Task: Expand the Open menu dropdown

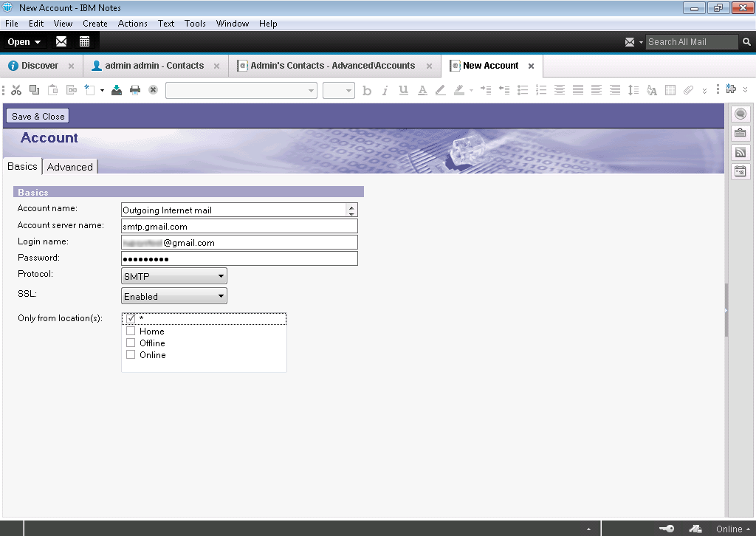Action: coord(24,42)
